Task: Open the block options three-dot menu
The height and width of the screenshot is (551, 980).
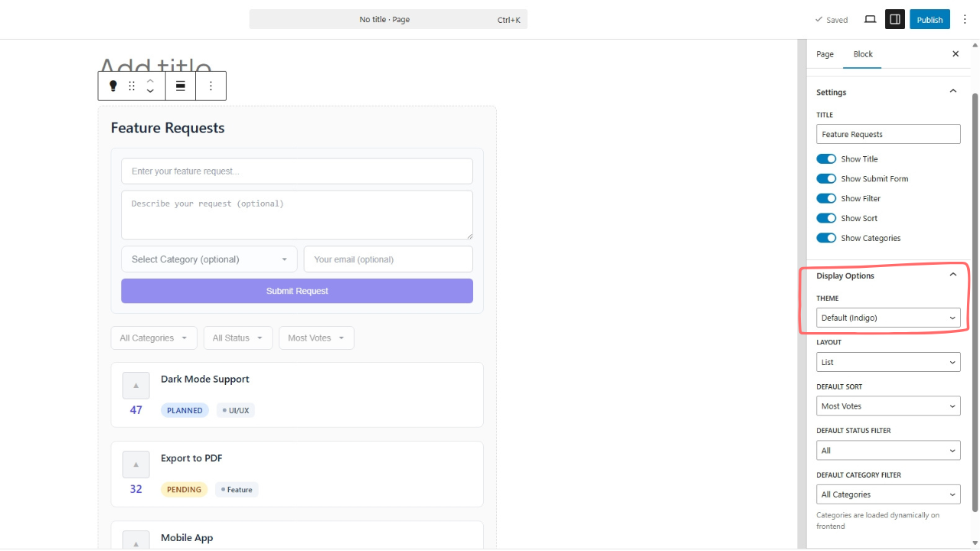Action: (211, 86)
